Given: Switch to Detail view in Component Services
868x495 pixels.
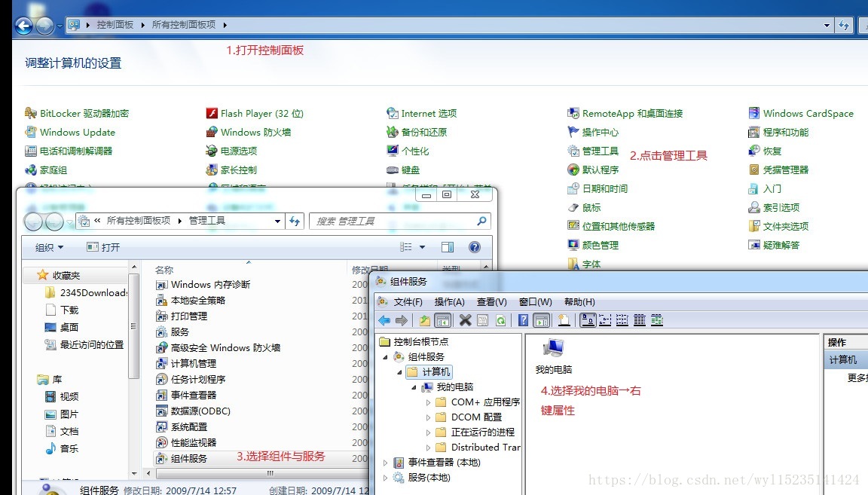Looking at the screenshot, I should tap(640, 320).
